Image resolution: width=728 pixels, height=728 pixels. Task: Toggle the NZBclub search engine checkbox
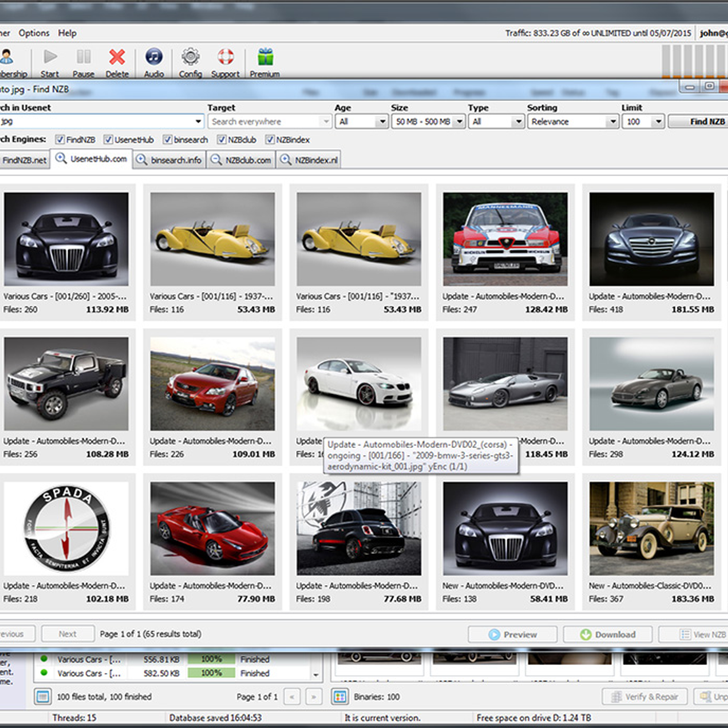click(x=222, y=139)
